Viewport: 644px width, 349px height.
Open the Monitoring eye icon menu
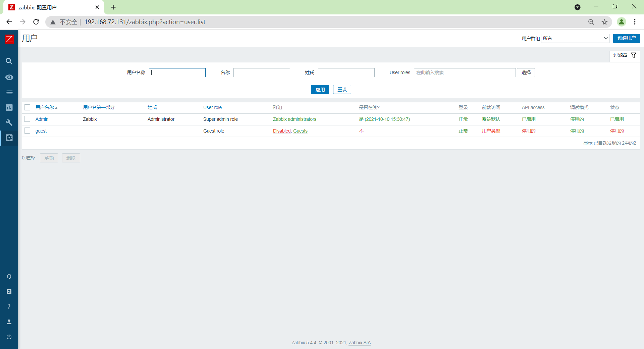(9, 77)
